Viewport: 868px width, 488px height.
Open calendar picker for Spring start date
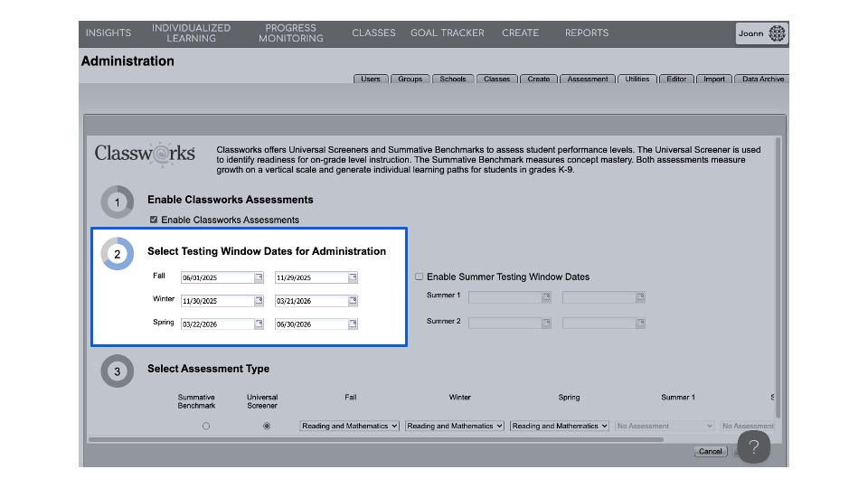259,324
